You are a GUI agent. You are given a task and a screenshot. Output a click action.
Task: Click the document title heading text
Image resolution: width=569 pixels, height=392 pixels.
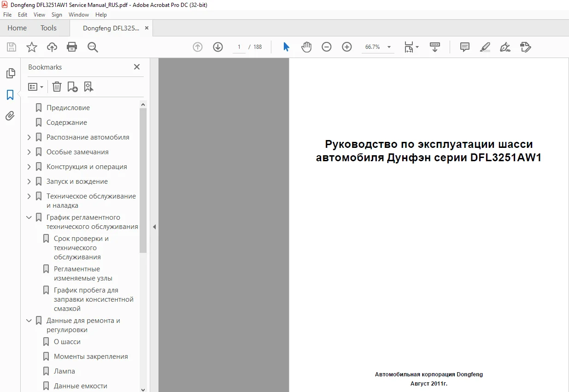(429, 151)
